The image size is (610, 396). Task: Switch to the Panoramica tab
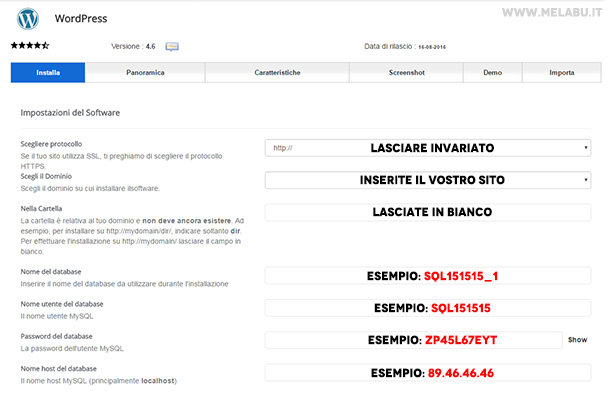[145, 72]
